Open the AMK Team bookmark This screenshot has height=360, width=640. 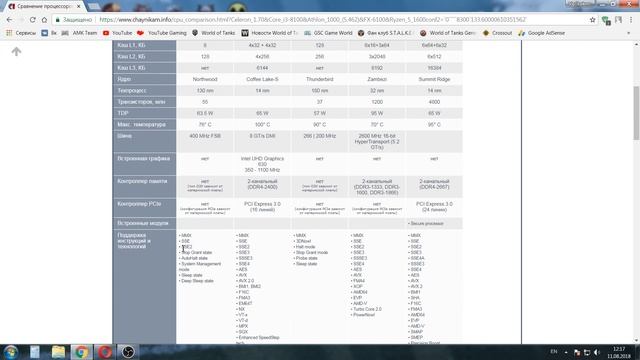click(x=79, y=33)
